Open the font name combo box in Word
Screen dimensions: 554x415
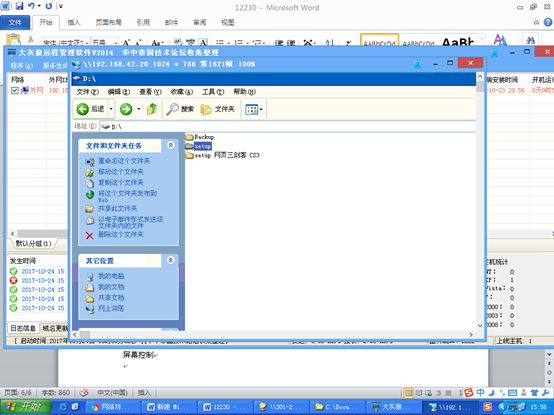click(x=66, y=43)
